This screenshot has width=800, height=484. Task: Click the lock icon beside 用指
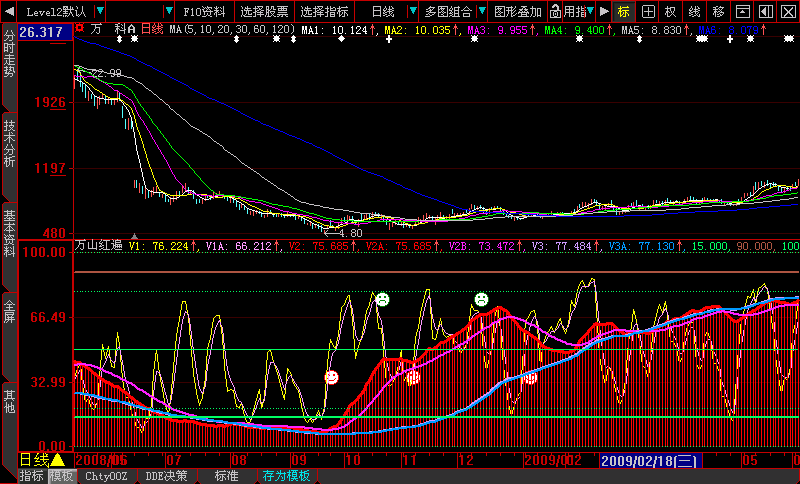(555, 11)
